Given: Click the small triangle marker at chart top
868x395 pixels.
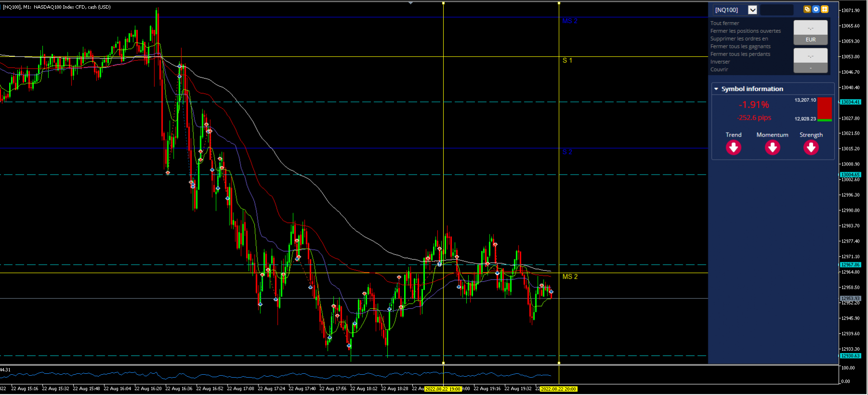Looking at the screenshot, I should [x=410, y=3].
